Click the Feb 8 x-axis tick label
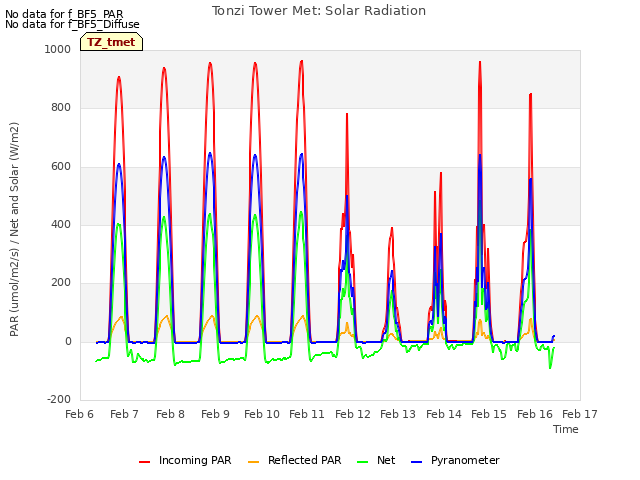The width and height of the screenshot is (640, 480). pyautogui.click(x=171, y=414)
